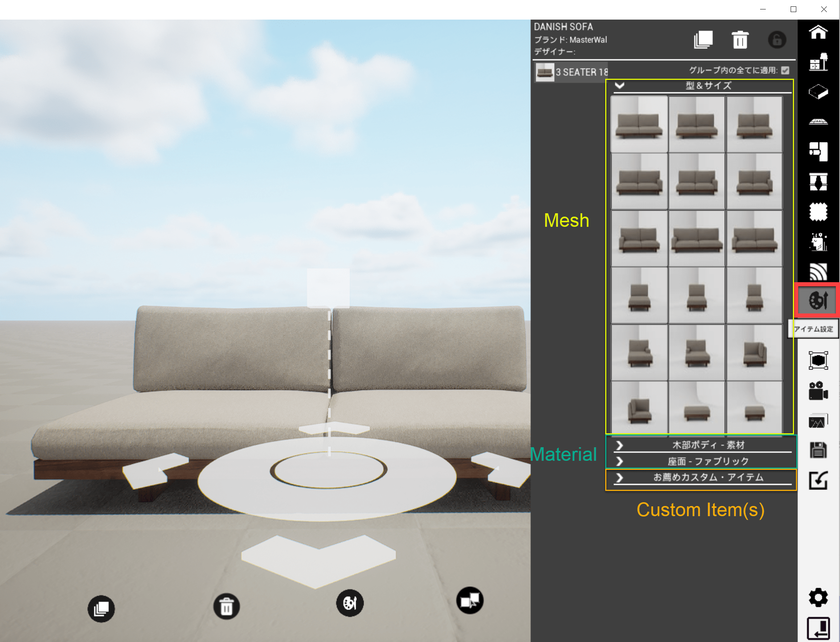The image size is (840, 642).
Task: Open the image gallery icon in the sidebar
Action: pyautogui.click(x=818, y=420)
